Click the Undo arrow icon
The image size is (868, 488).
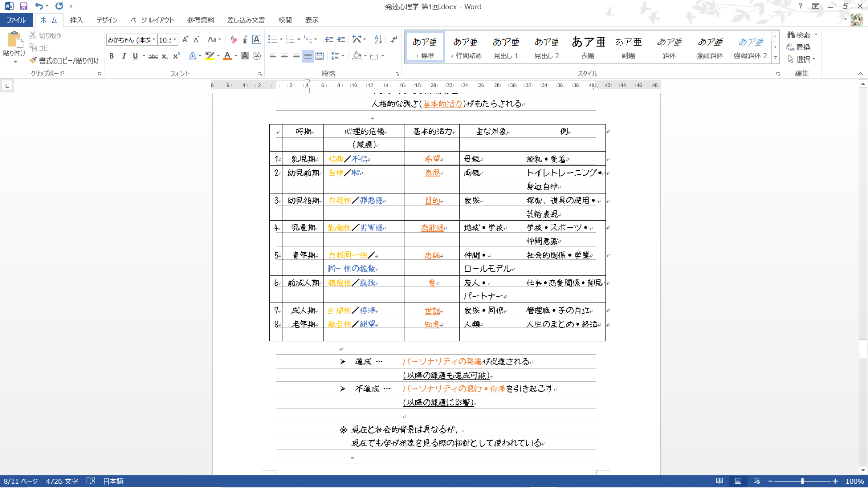click(39, 6)
